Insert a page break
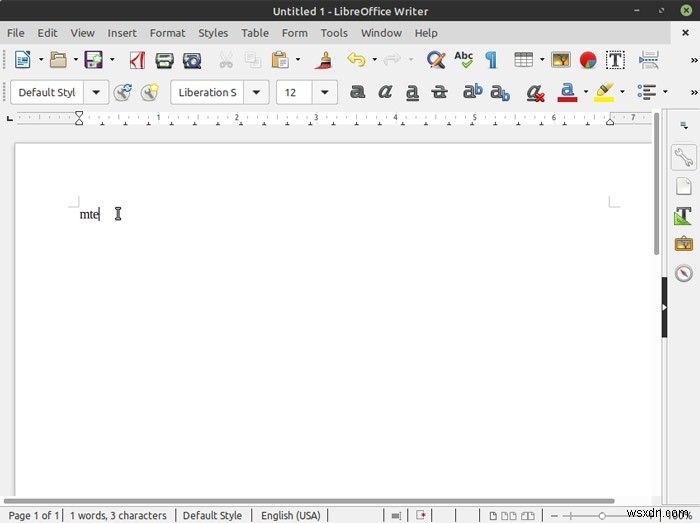This screenshot has height=523, width=700. point(649,60)
